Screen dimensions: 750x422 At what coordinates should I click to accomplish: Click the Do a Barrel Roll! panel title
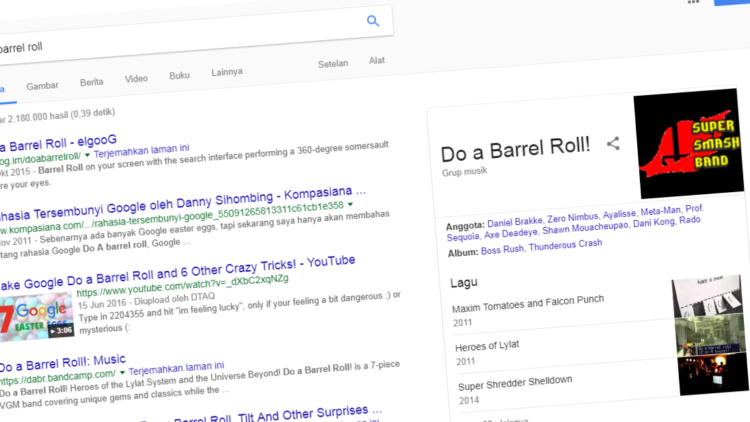(515, 150)
